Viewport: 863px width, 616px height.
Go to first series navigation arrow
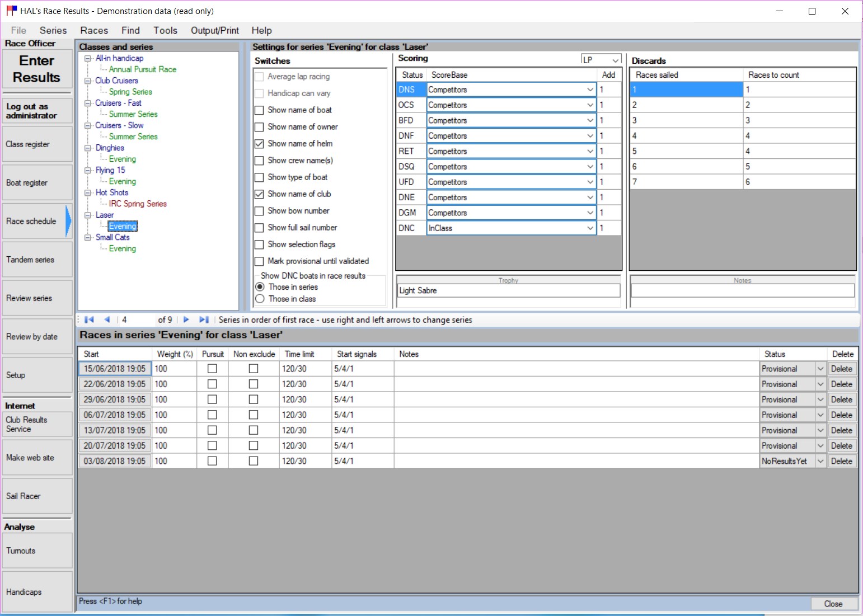point(89,319)
